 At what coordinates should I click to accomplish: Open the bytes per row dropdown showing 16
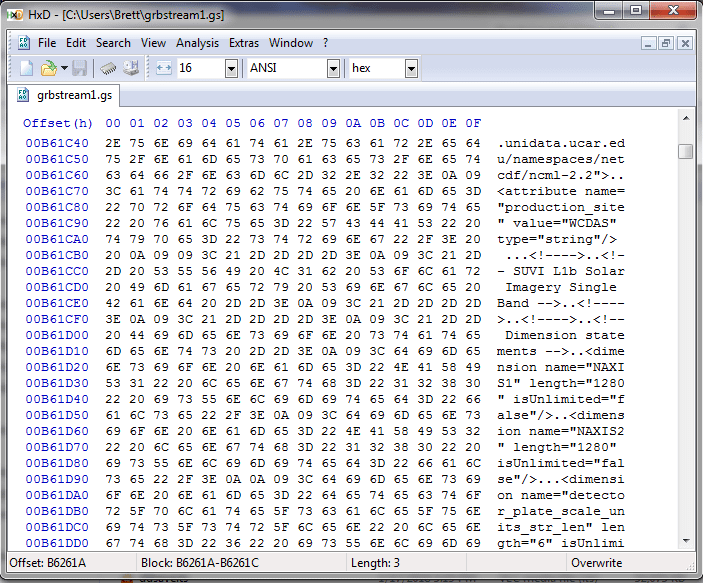(231, 69)
